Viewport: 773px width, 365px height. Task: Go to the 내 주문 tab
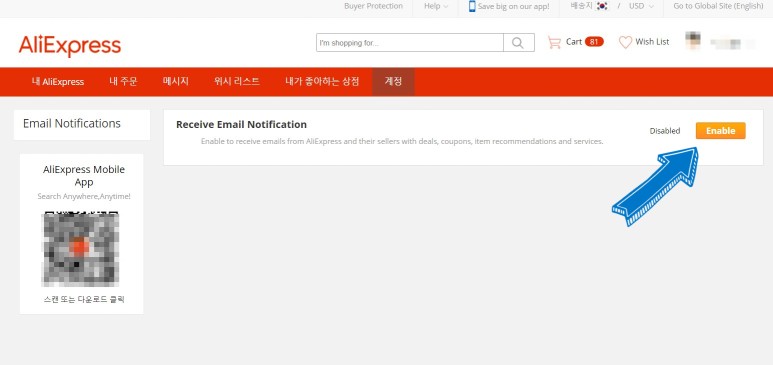click(123, 82)
